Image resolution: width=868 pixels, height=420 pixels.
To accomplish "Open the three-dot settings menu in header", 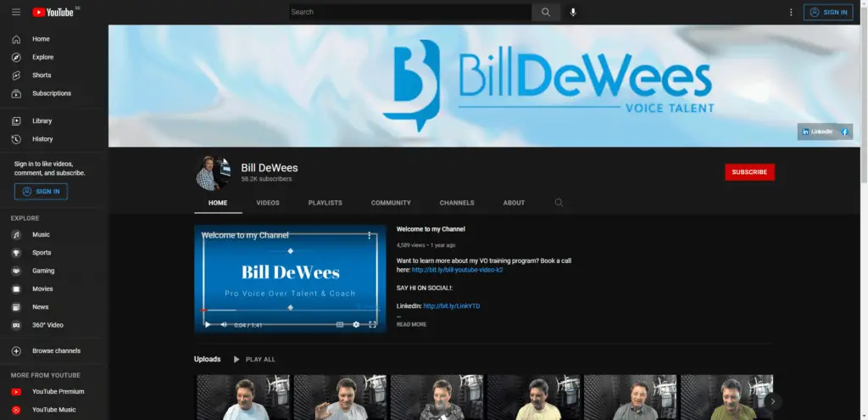I will click(x=791, y=12).
